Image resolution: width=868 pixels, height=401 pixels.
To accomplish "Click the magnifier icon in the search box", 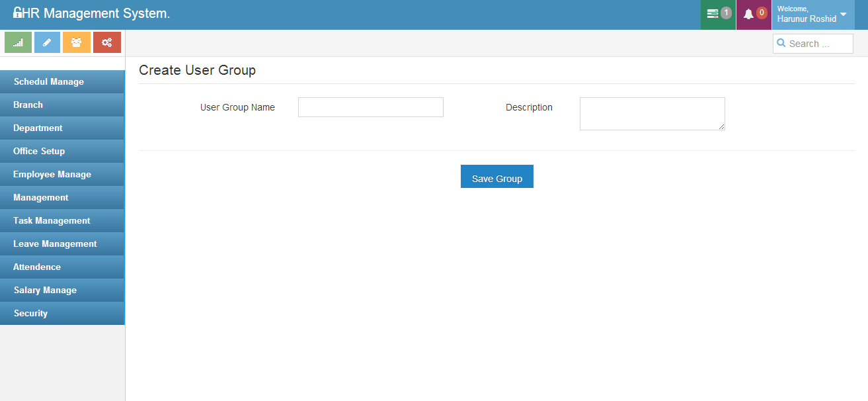I will click(x=781, y=44).
